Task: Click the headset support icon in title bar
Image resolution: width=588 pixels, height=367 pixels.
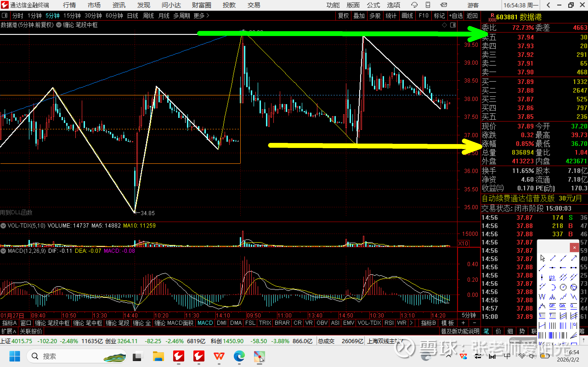Action: (x=414, y=5)
